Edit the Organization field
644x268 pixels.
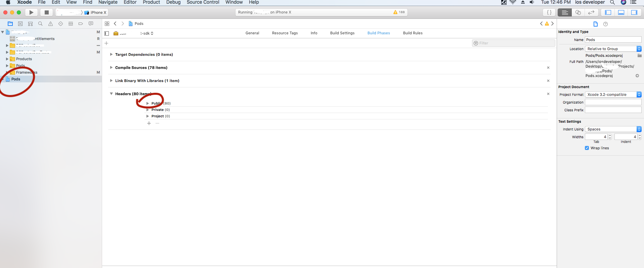[613, 102]
